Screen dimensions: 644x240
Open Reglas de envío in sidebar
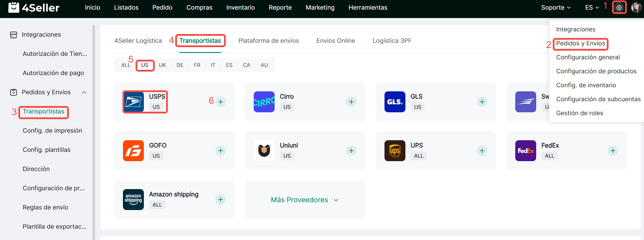click(x=45, y=207)
